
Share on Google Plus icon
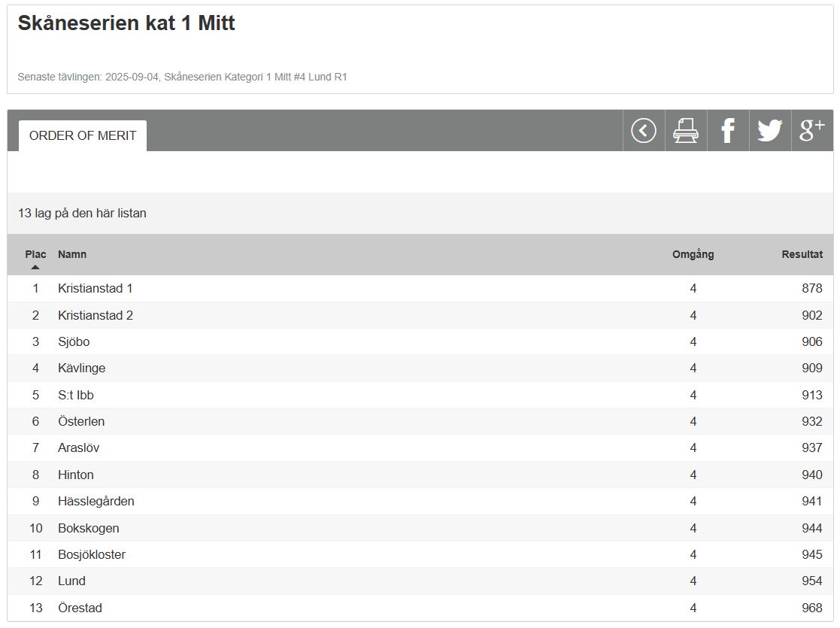point(811,131)
